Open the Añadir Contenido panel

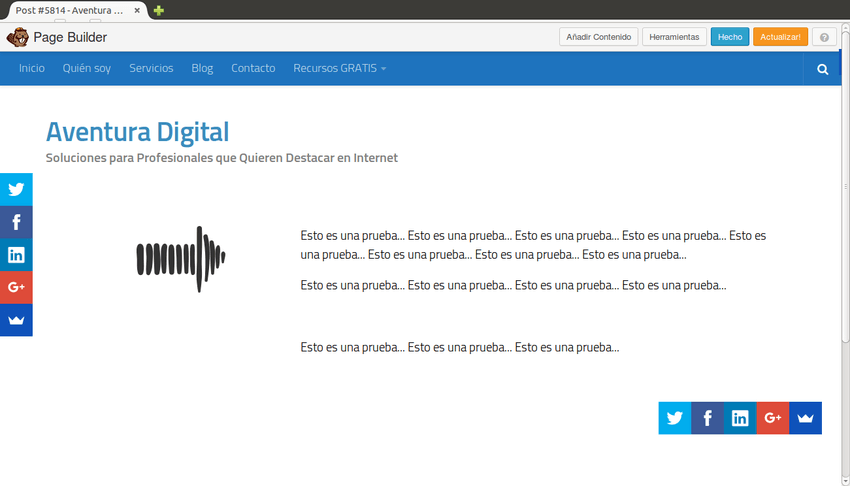pos(598,37)
